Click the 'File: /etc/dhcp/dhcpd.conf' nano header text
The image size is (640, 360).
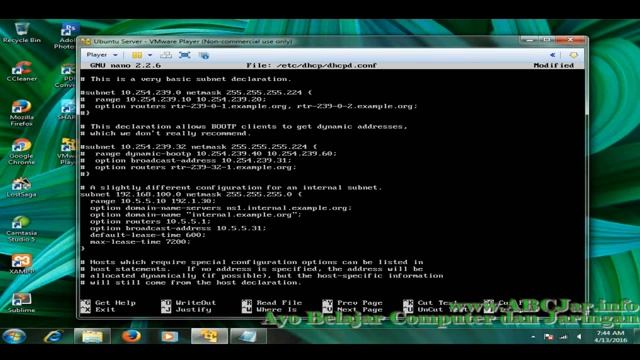click(x=311, y=65)
